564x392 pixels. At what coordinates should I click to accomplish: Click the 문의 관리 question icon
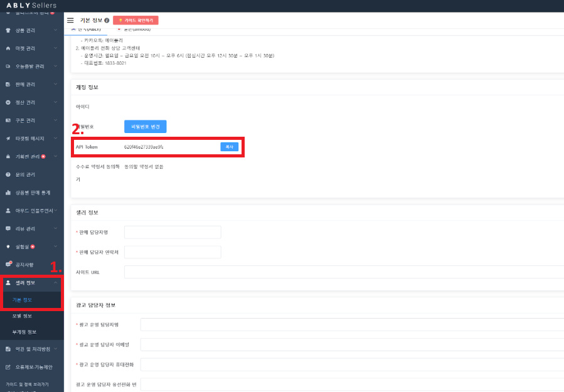point(8,174)
